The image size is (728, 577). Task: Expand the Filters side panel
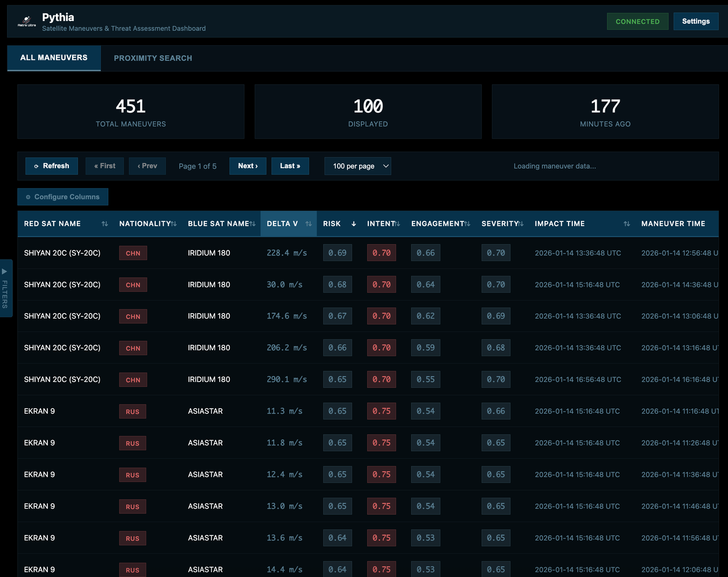(5, 288)
